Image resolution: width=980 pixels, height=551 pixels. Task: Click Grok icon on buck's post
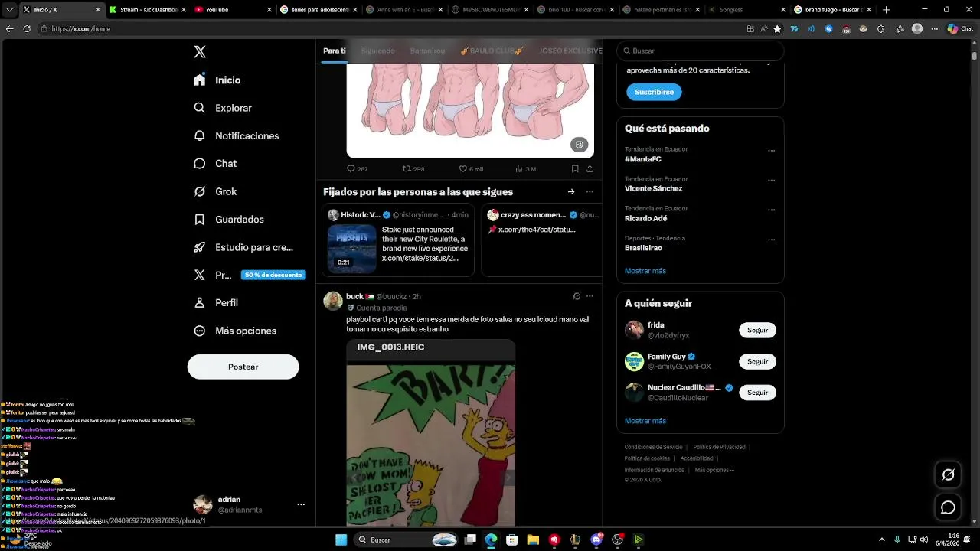577,296
